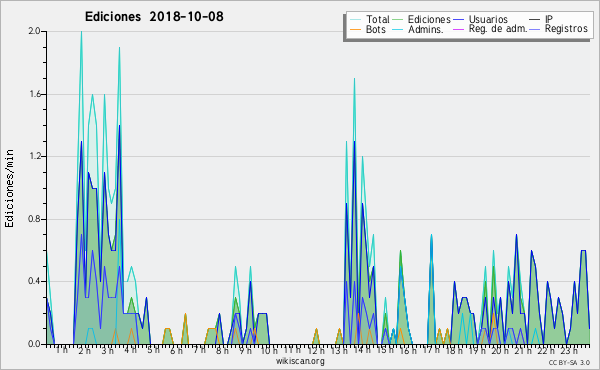Click the 'CC BY-SA 3.0' license text
The height and width of the screenshot is (370, 600).
point(569,363)
